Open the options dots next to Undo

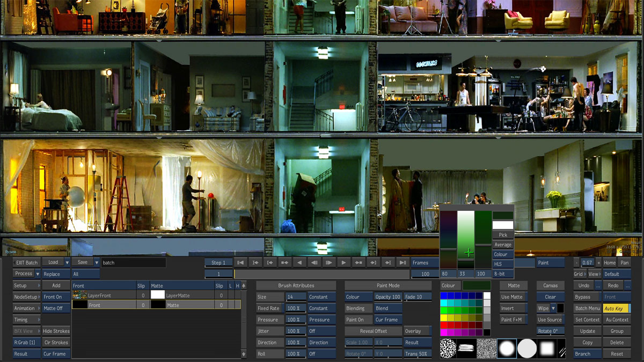[598, 286]
